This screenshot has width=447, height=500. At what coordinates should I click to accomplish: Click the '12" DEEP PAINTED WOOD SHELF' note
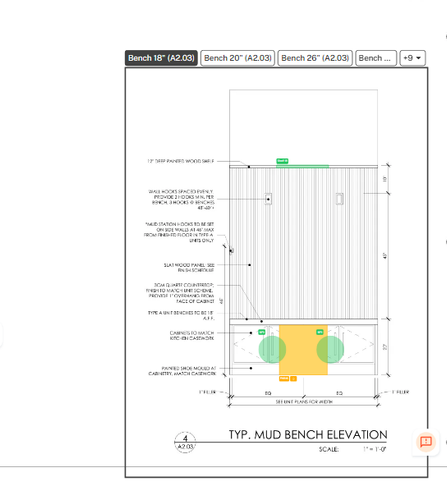coord(181,161)
